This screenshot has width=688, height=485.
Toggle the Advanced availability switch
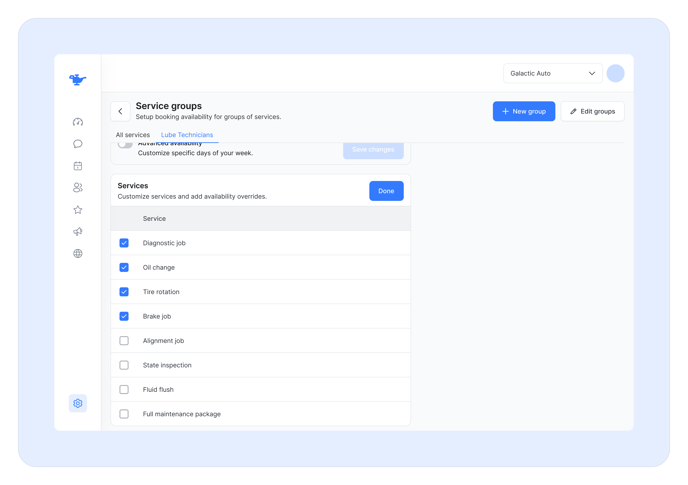tap(125, 144)
